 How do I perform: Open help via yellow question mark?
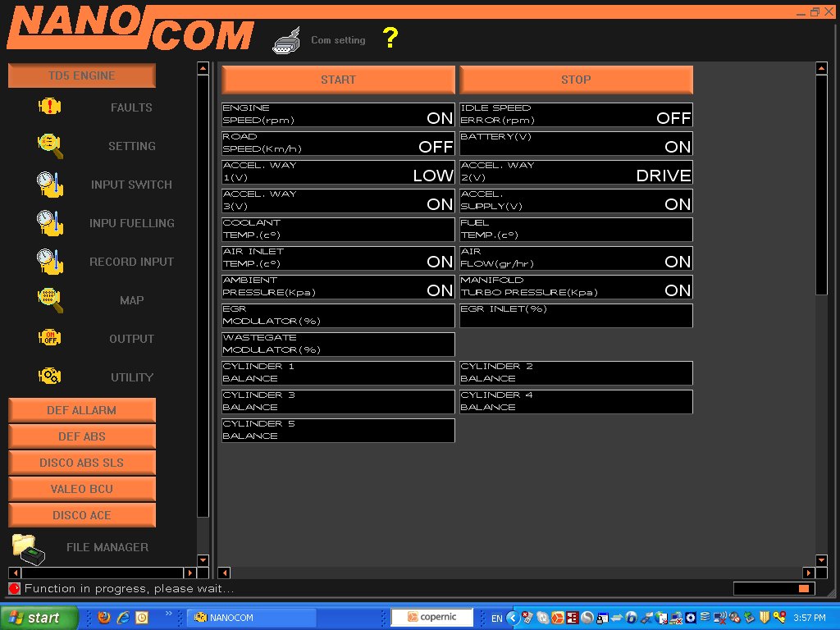(x=390, y=38)
